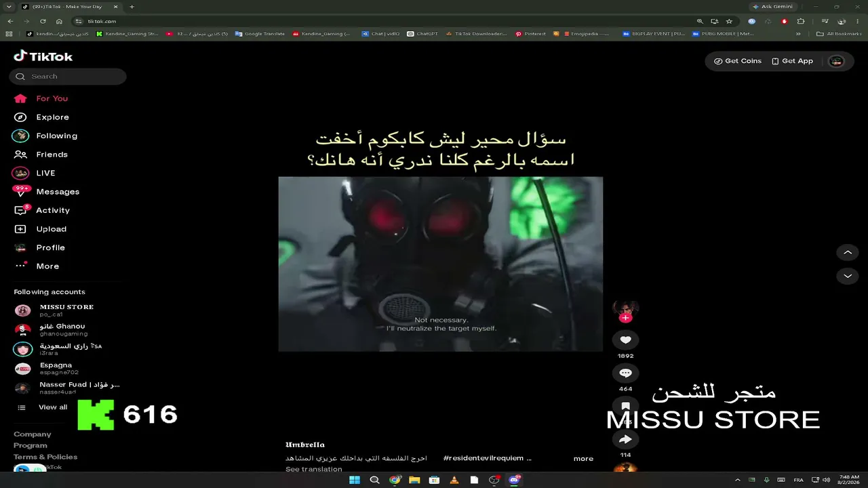868x488 pixels.
Task: Open the TikTok Downloader bookmark
Action: pos(477,33)
